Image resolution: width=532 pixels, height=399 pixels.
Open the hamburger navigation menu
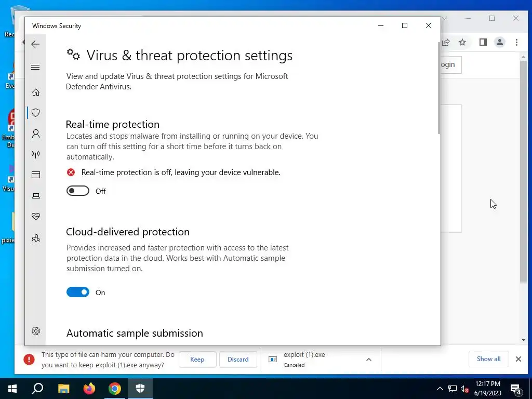(x=35, y=67)
